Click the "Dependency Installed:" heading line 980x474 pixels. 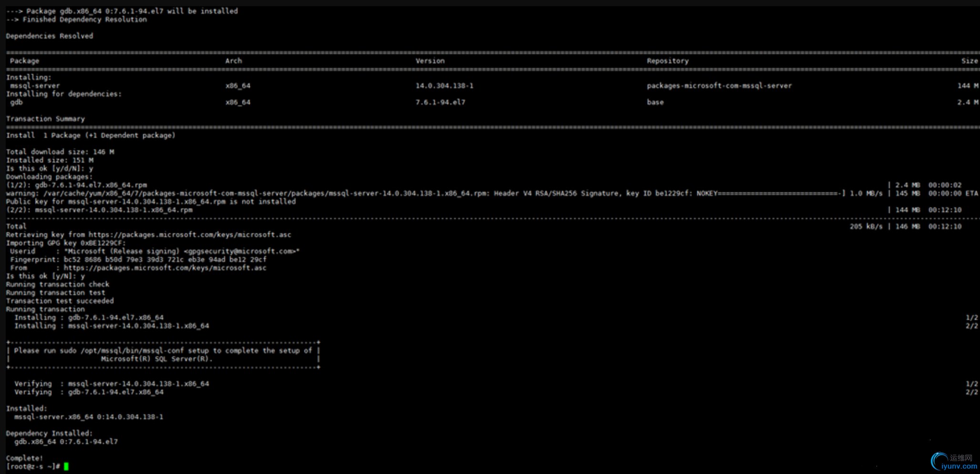pos(49,433)
